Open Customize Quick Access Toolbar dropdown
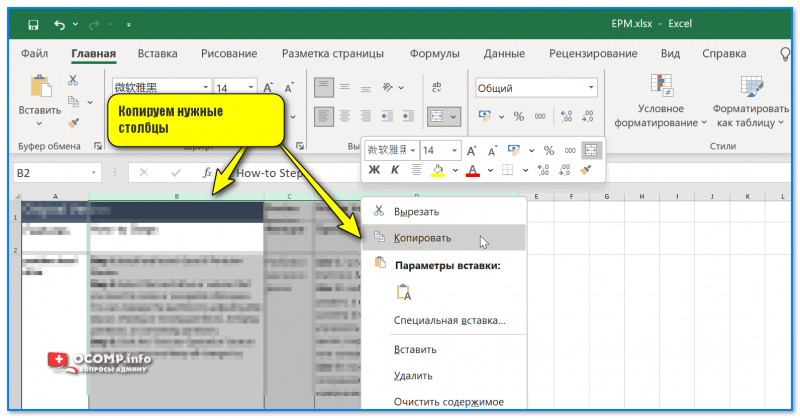This screenshot has width=800, height=418. tap(129, 24)
